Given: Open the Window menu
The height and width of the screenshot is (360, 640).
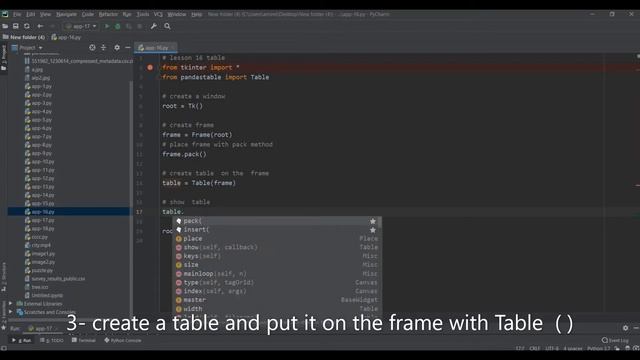Looking at the screenshot, I should pyautogui.click(x=177, y=14).
